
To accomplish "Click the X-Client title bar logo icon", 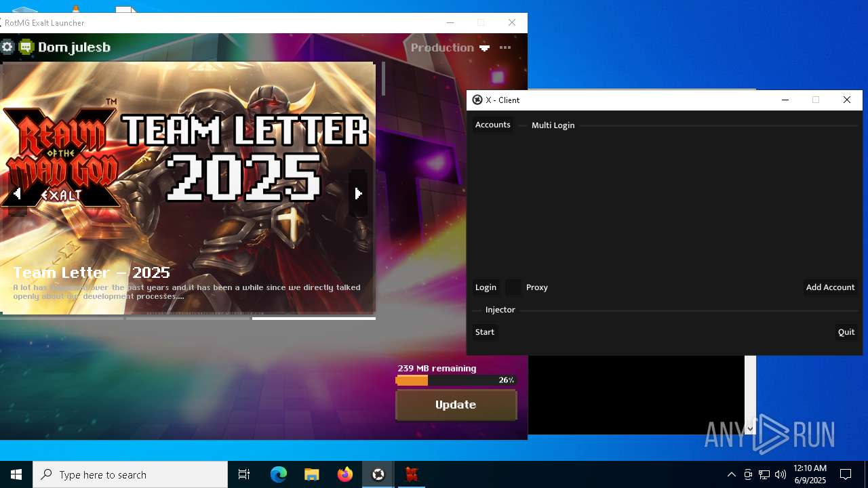I will [477, 100].
